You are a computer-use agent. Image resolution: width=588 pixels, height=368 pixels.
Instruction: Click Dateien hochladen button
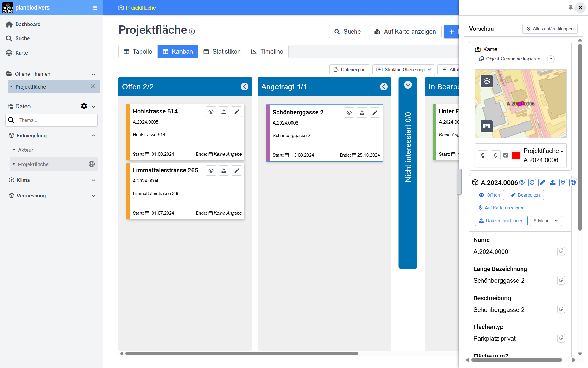tap(501, 221)
